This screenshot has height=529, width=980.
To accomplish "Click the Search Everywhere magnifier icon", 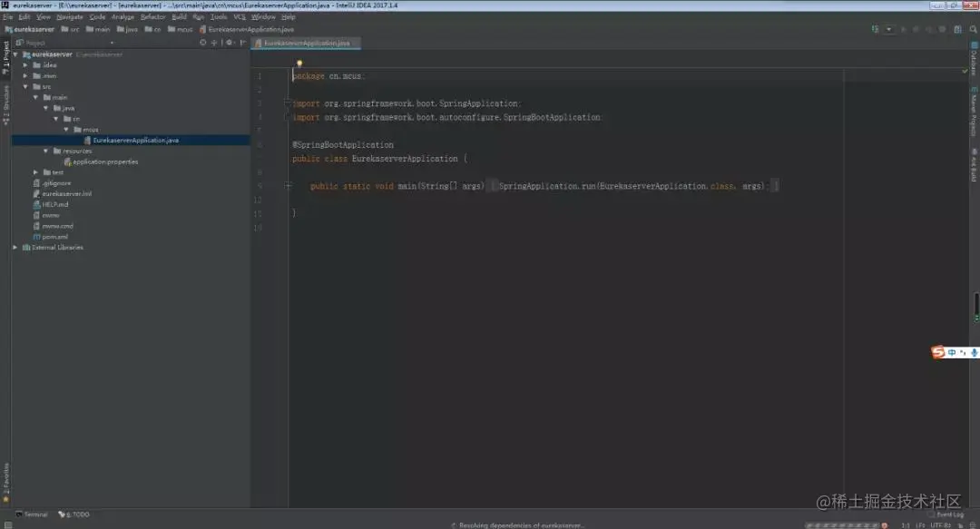I will coord(973,29).
